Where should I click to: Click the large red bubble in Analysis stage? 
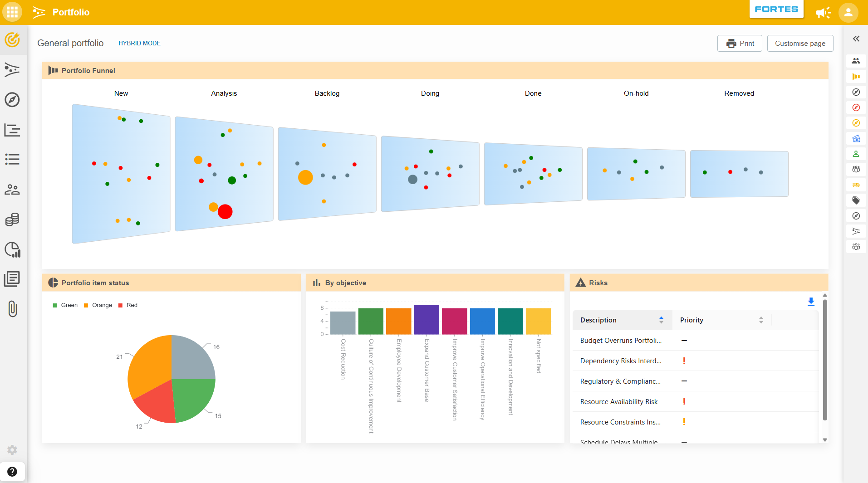tap(225, 212)
